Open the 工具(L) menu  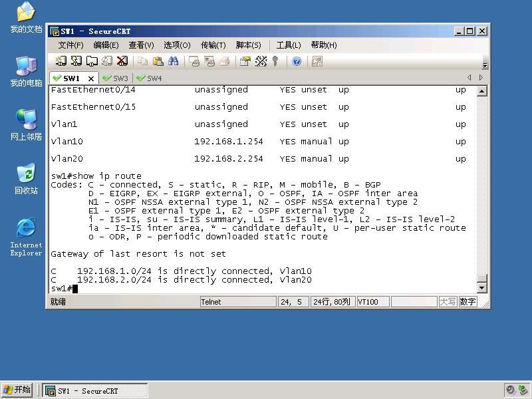pyautogui.click(x=289, y=45)
